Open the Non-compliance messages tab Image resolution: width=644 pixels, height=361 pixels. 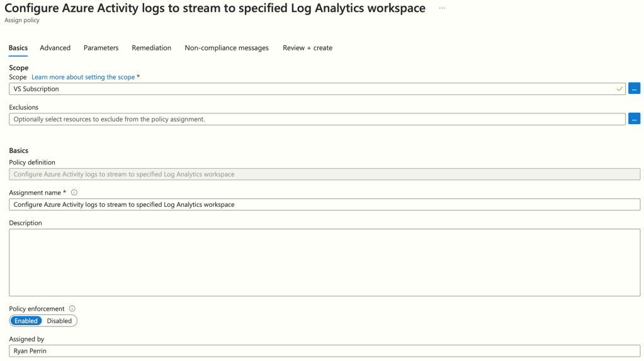pos(227,48)
